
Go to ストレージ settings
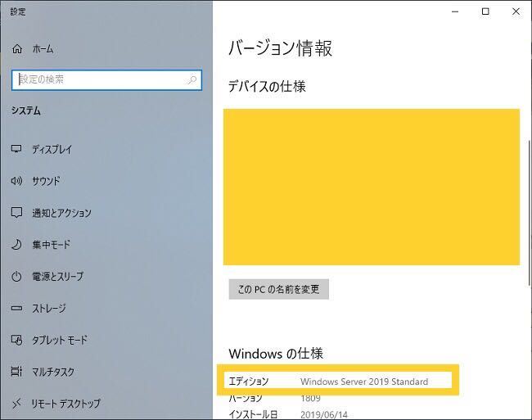[49, 309]
